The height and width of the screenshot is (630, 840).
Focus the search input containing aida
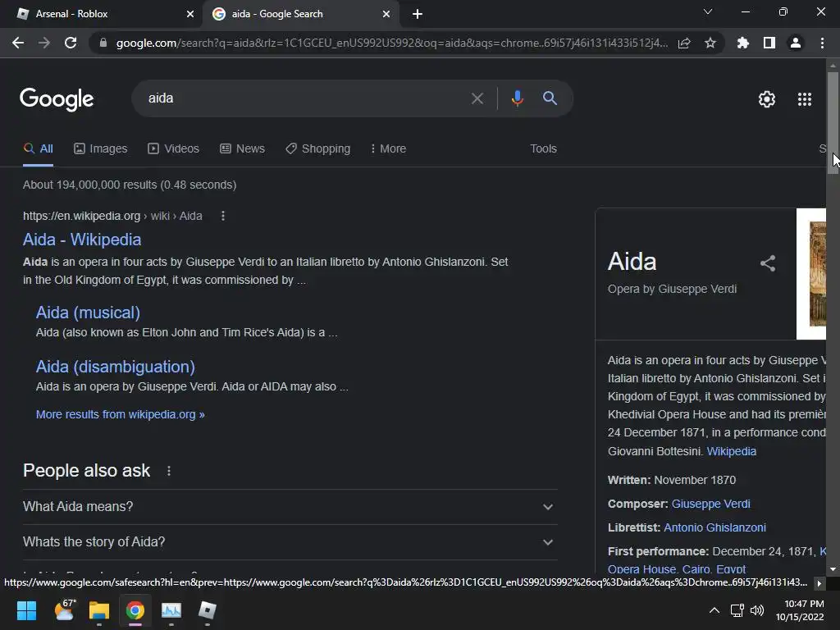(x=305, y=98)
